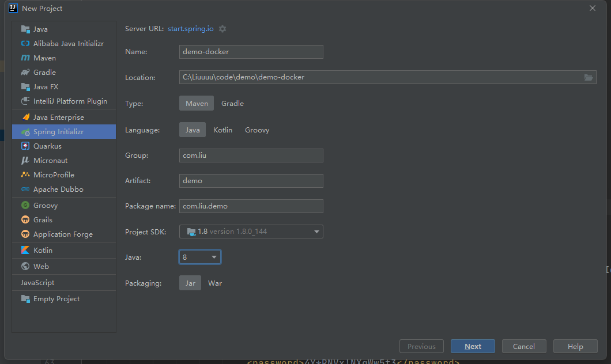
Task: Open the start.spring.io link
Action: [x=191, y=29]
